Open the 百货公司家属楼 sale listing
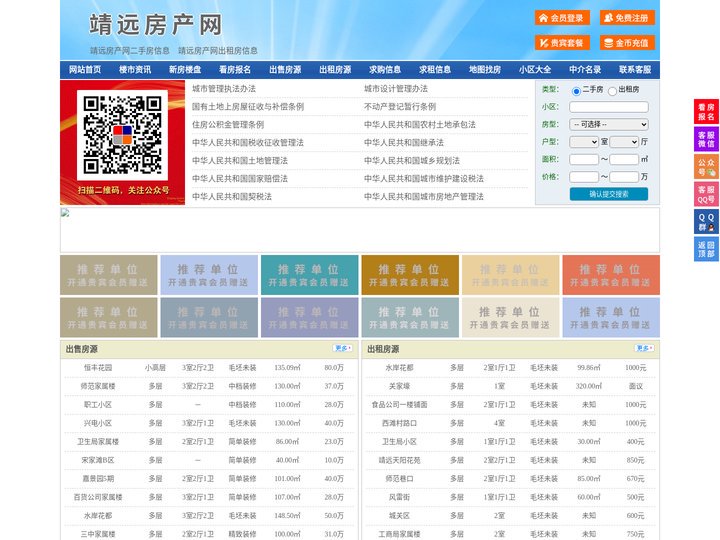This screenshot has height=540, width=720. [x=98, y=497]
